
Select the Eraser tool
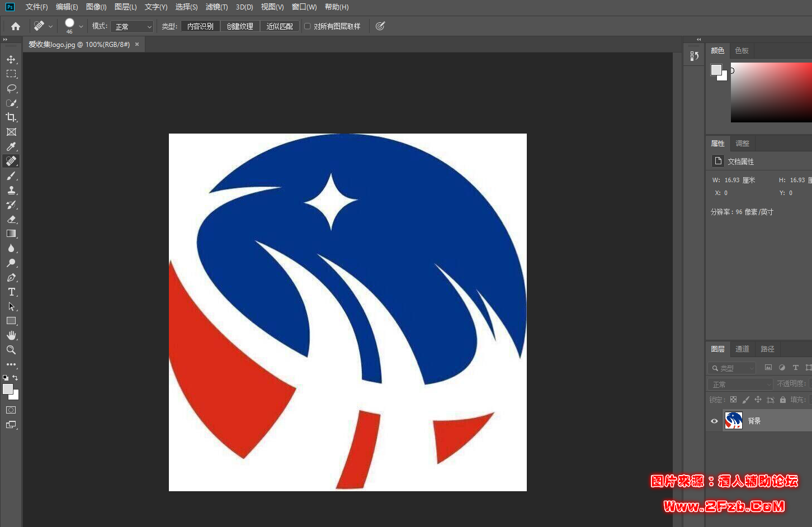tap(11, 219)
